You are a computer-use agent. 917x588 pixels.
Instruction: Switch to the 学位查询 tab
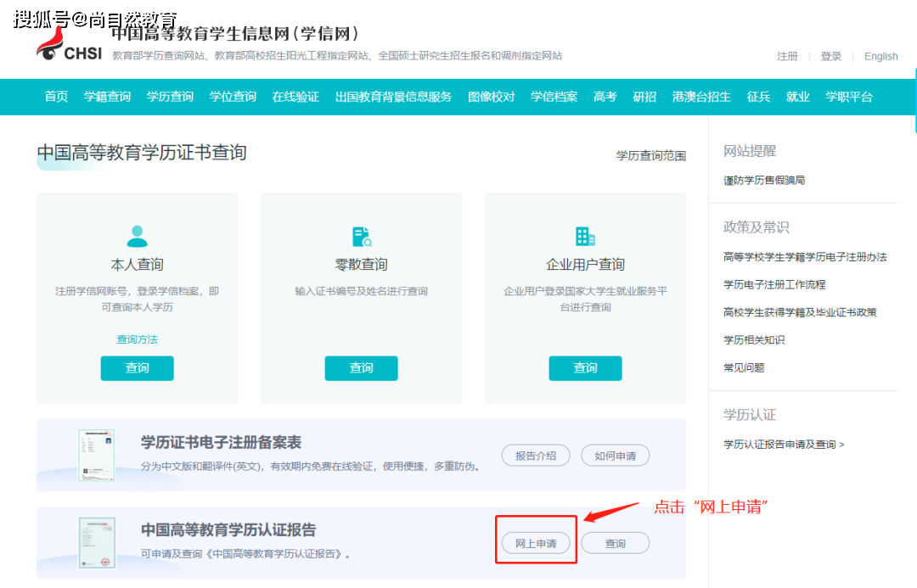[x=233, y=97]
